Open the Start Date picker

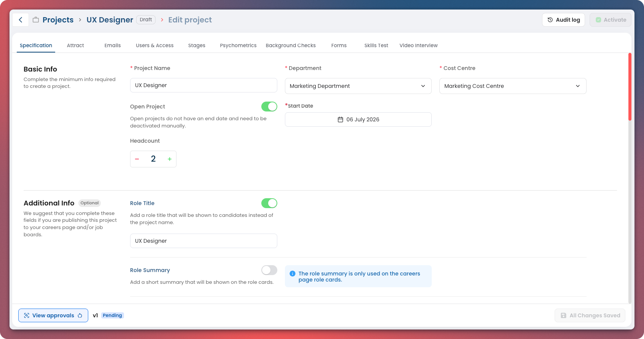[x=358, y=119]
